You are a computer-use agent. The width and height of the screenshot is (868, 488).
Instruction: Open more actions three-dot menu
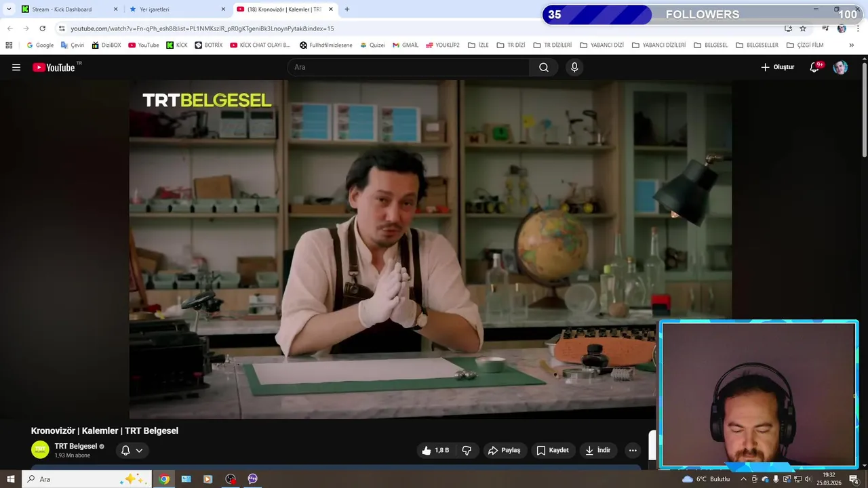(x=633, y=450)
